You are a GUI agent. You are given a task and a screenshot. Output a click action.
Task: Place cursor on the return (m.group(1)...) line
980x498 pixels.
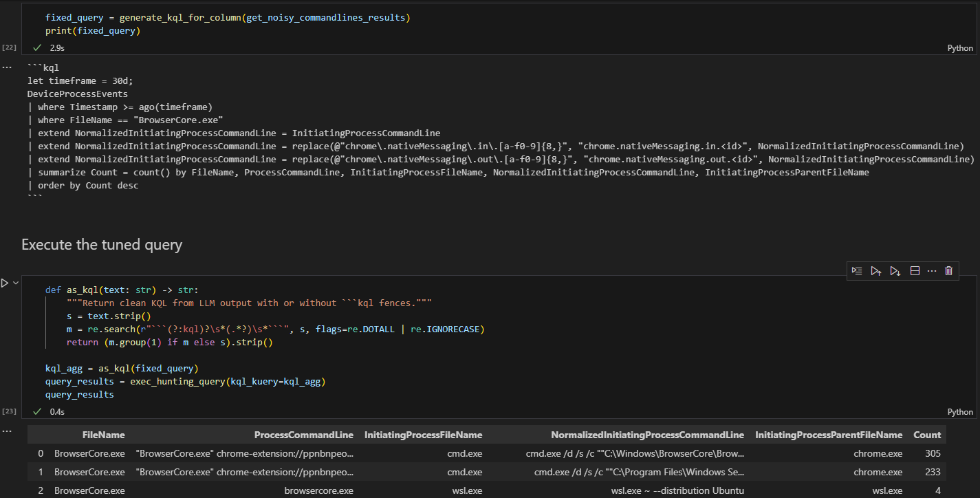click(170, 342)
